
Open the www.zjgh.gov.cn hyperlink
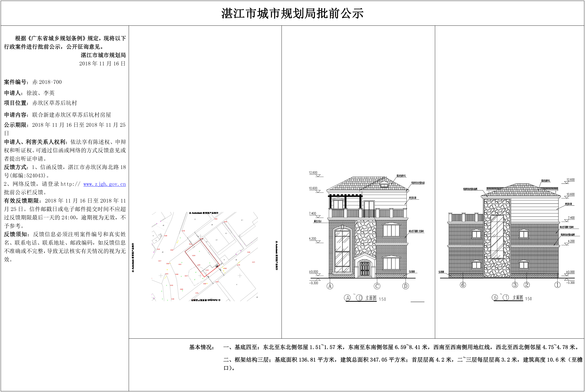pyautogui.click(x=104, y=184)
